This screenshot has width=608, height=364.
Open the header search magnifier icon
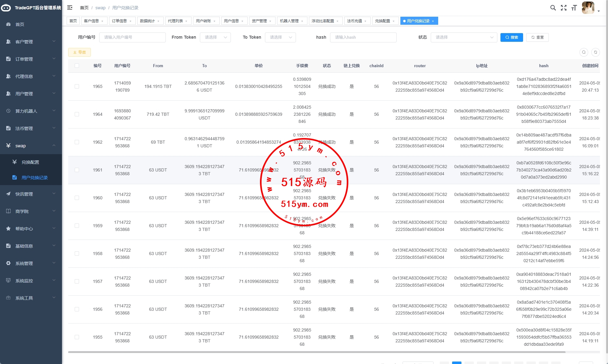coord(553,8)
